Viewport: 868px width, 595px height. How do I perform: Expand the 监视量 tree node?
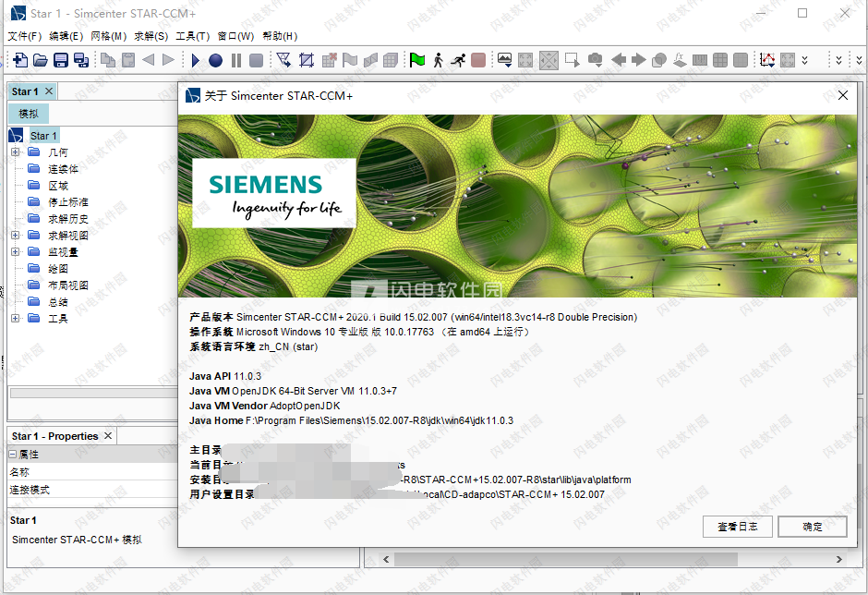tap(15, 251)
